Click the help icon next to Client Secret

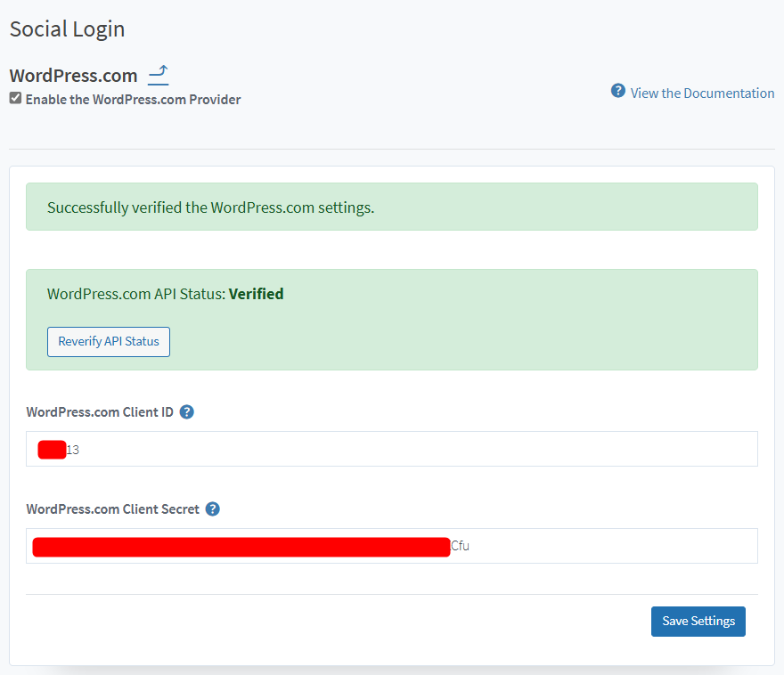212,509
